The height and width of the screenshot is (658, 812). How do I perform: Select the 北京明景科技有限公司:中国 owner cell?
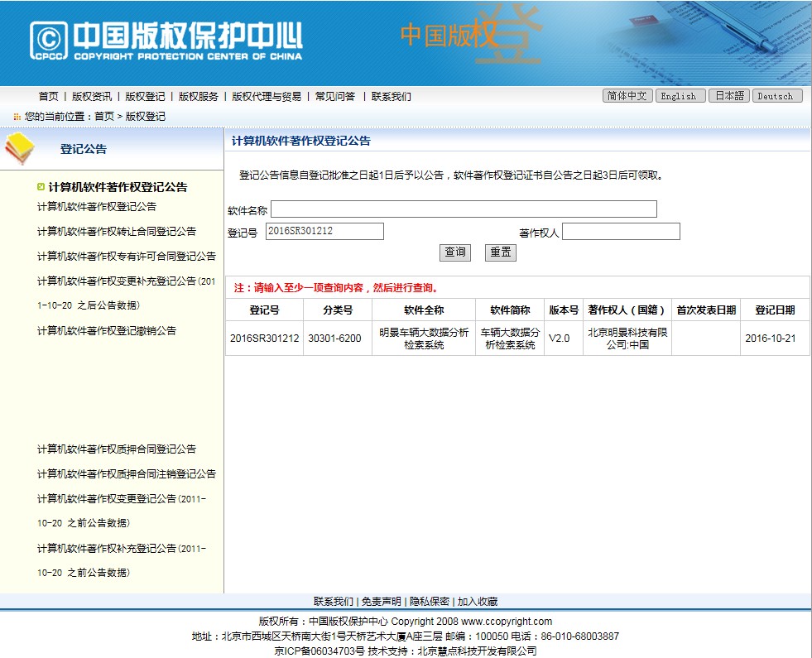[x=627, y=339]
